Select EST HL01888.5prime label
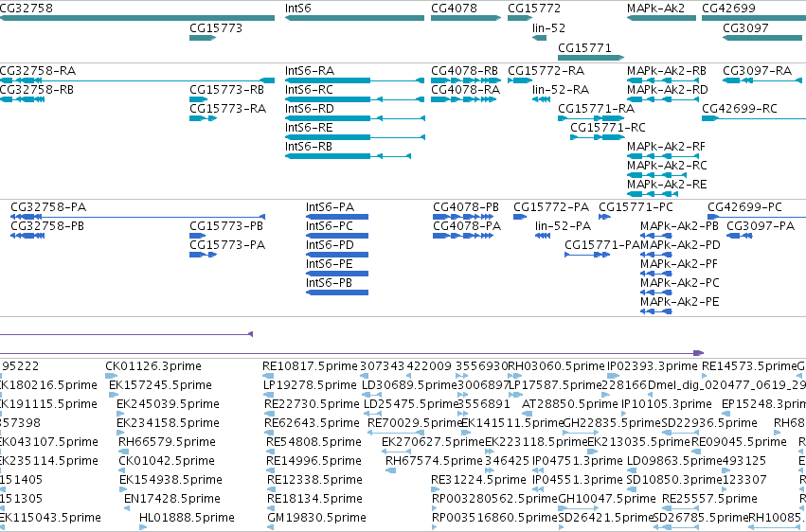This screenshot has width=806, height=532. pyautogui.click(x=187, y=517)
